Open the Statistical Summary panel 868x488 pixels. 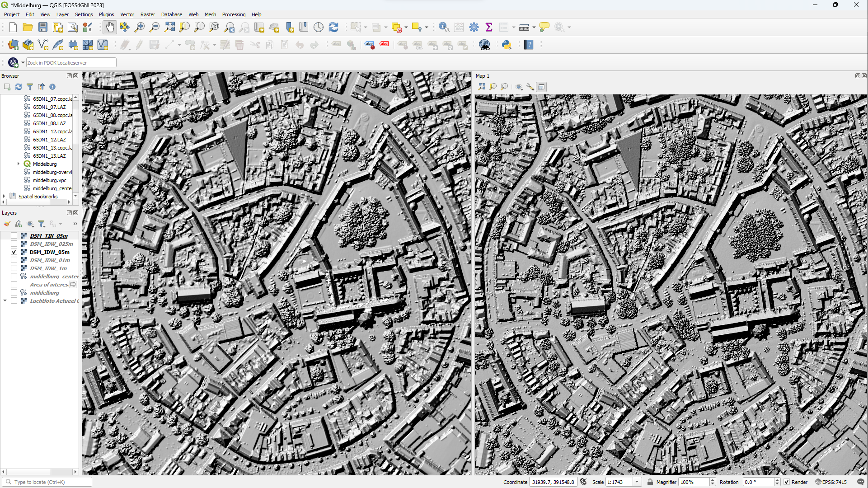(x=489, y=27)
